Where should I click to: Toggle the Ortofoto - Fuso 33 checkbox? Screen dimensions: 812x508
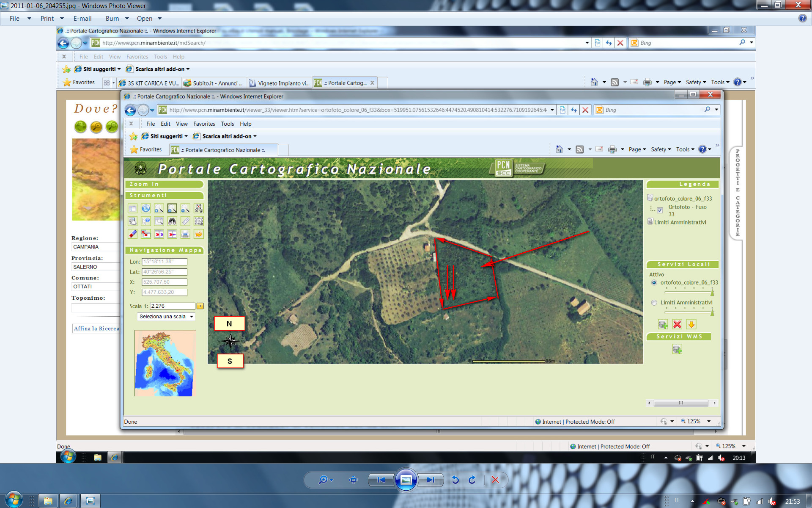coord(660,210)
